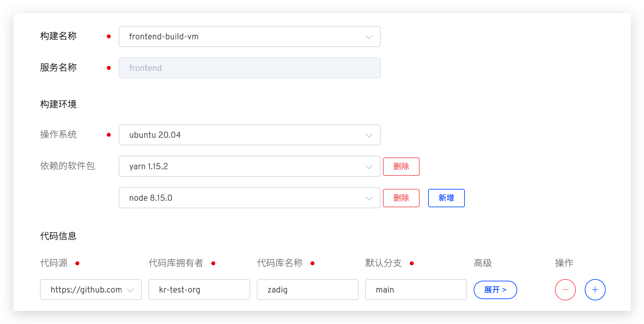This screenshot has width=644, height=324.
Task: Click chevron arrow beside https://github.com
Action: tap(130, 290)
